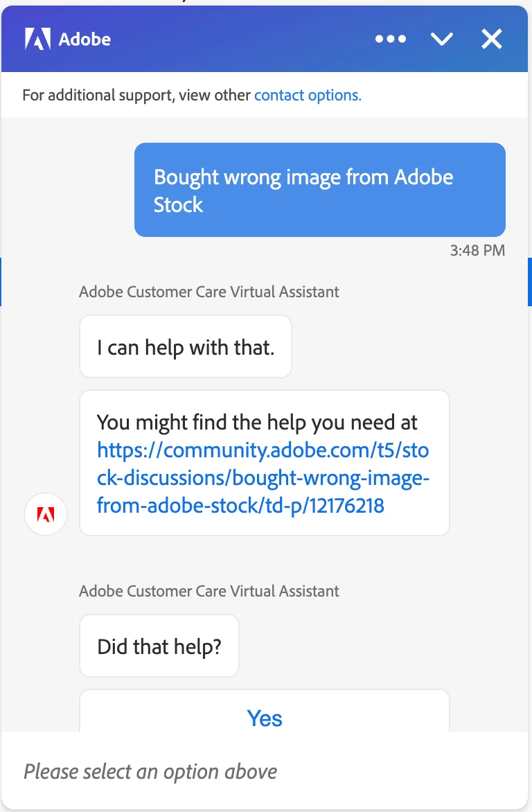The image size is (532, 812).
Task: Minimize chat with the down chevron
Action: coord(441,39)
